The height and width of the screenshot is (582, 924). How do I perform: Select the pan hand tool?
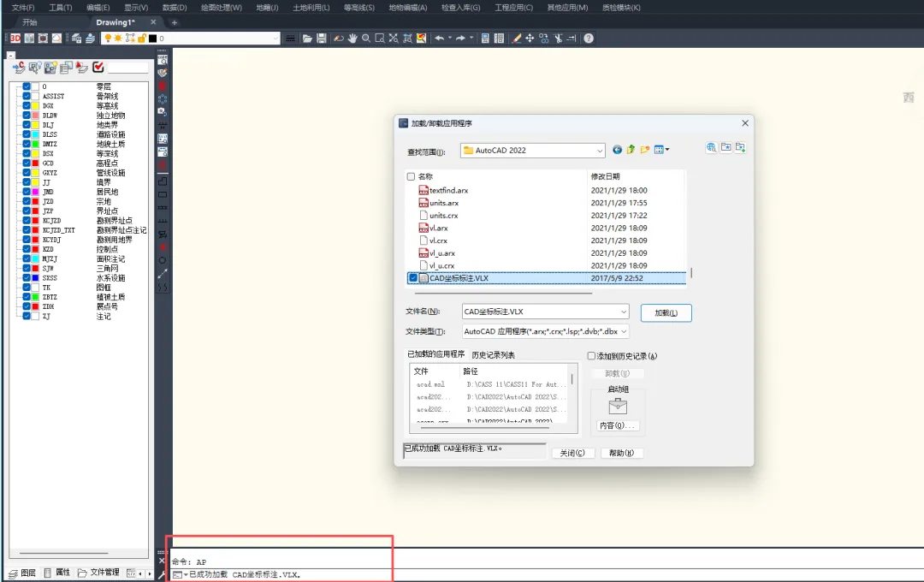click(352, 39)
